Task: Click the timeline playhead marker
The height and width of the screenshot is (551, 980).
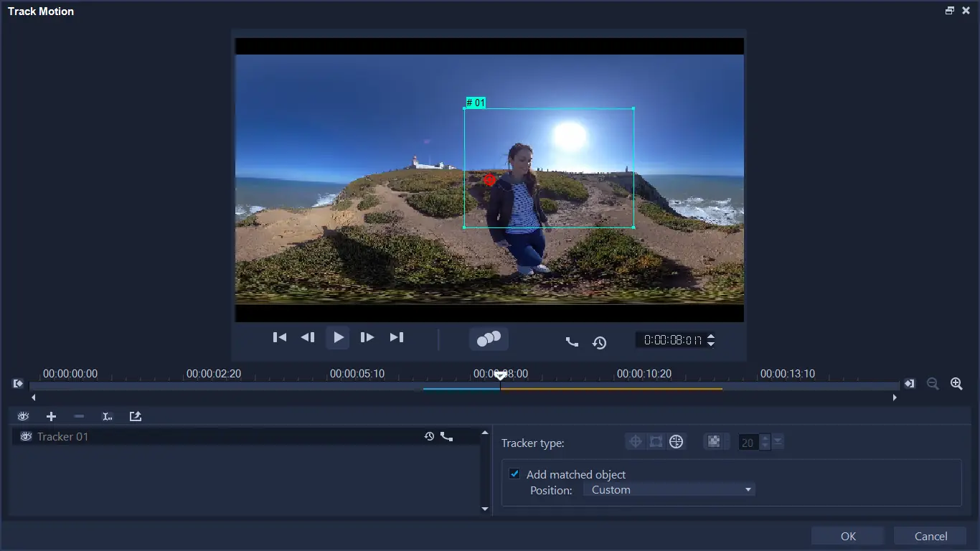Action: pos(501,376)
